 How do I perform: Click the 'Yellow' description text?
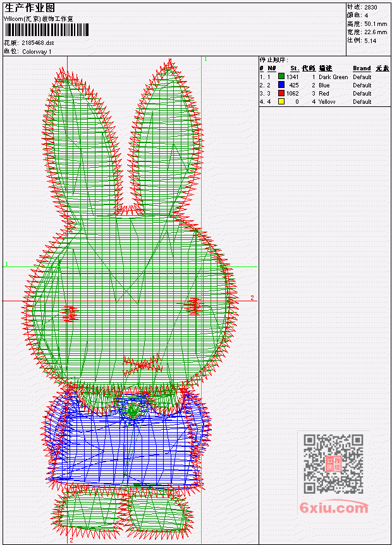coord(327,102)
